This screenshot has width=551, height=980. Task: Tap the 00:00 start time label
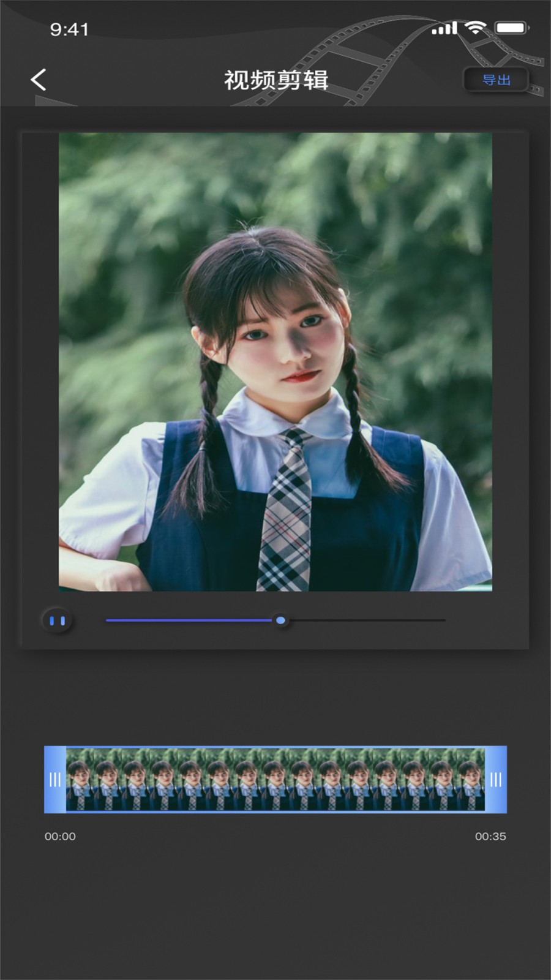[60, 836]
